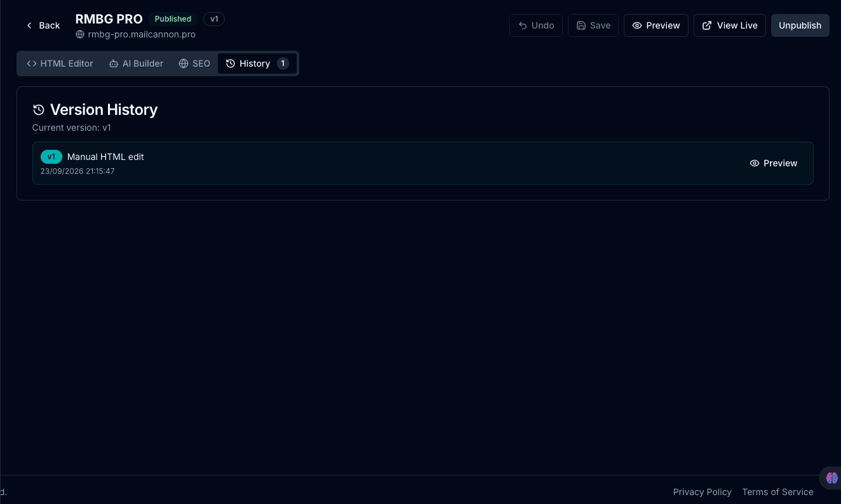Click the History tab count badge
Screen dimensions: 841x504
[283, 63]
